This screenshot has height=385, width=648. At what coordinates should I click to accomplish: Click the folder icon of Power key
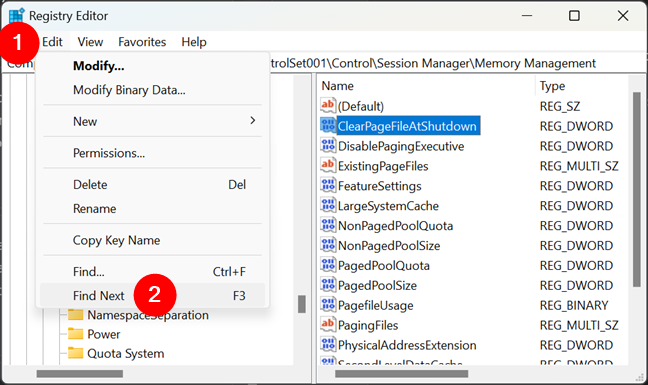pyautogui.click(x=76, y=334)
